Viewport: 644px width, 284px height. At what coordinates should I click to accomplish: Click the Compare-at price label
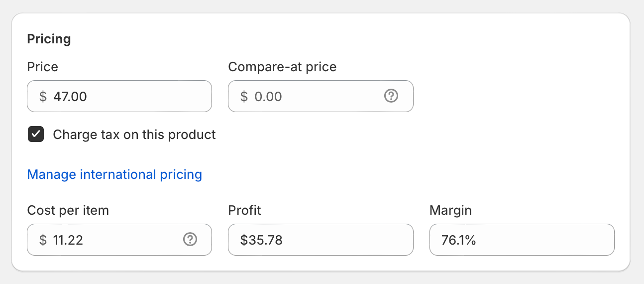[282, 67]
